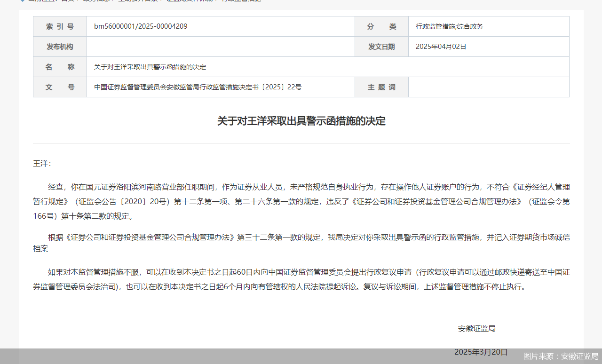Click the blue diamond breadcrumb location icon
This screenshot has width=602, height=364.
tap(22, 1)
